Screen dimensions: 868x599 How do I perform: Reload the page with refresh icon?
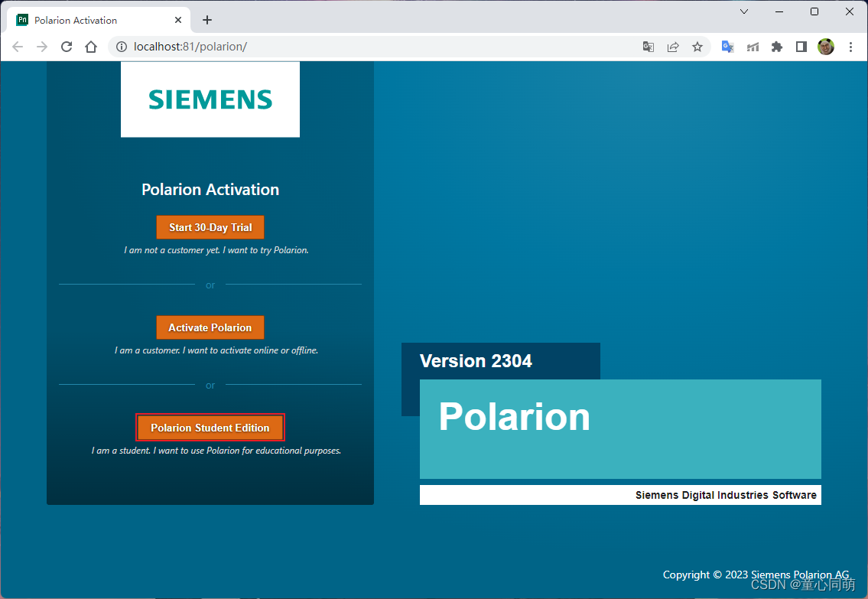point(67,47)
